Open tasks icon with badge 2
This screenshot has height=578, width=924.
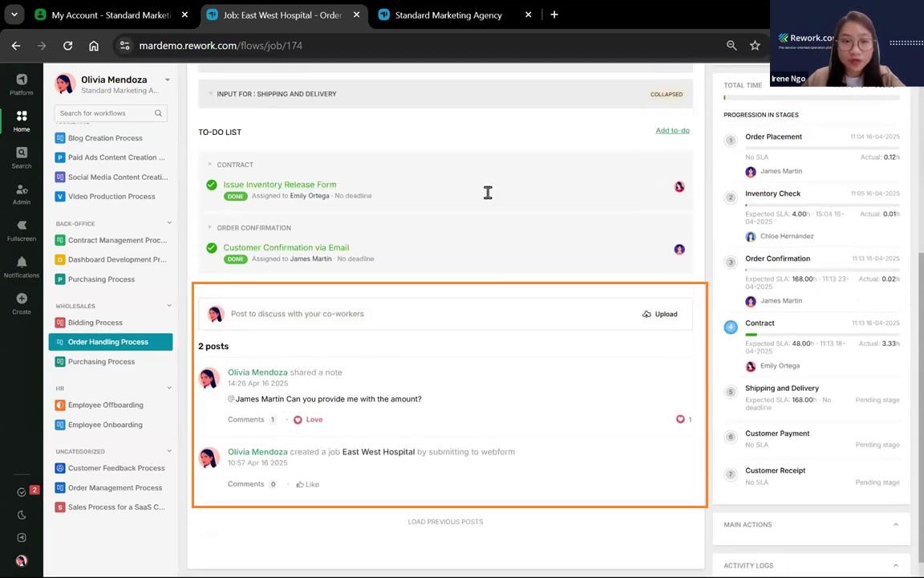point(22,491)
